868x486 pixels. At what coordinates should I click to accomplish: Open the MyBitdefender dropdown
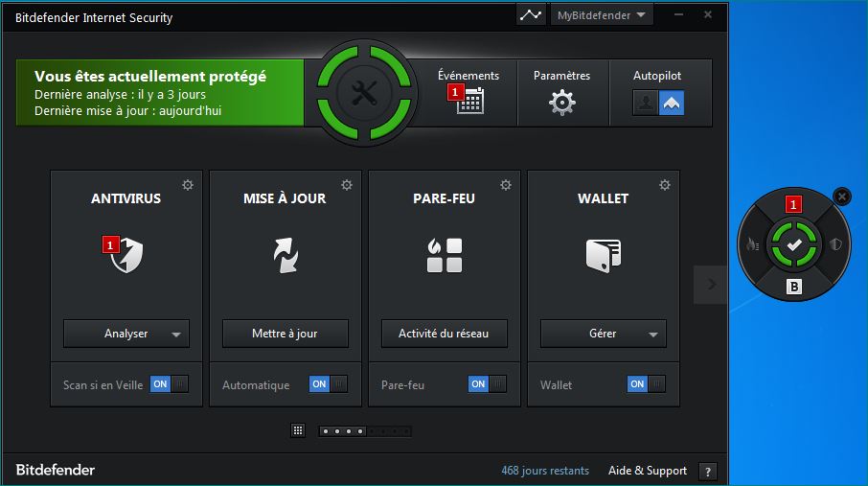pyautogui.click(x=602, y=15)
